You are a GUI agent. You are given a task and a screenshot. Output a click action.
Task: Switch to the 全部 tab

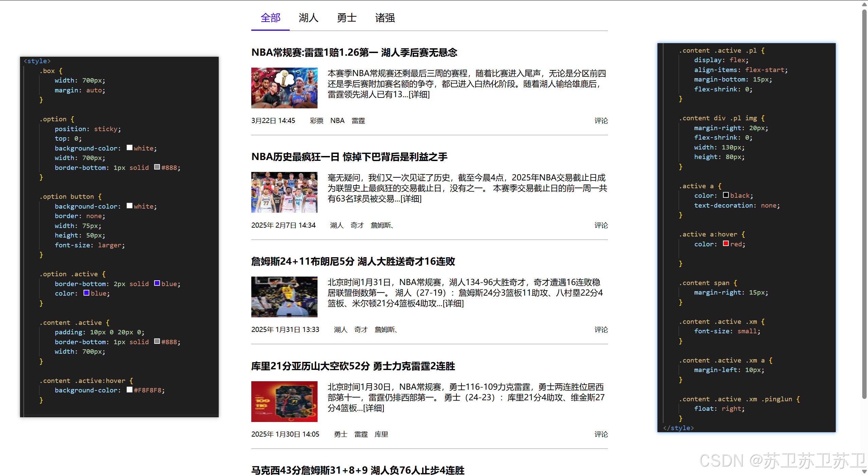[270, 18]
